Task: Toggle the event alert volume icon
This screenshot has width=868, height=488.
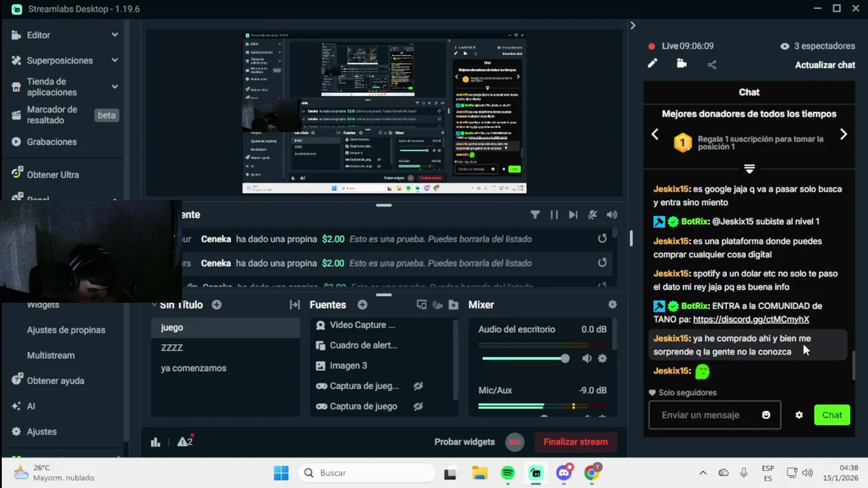Action: [x=612, y=215]
